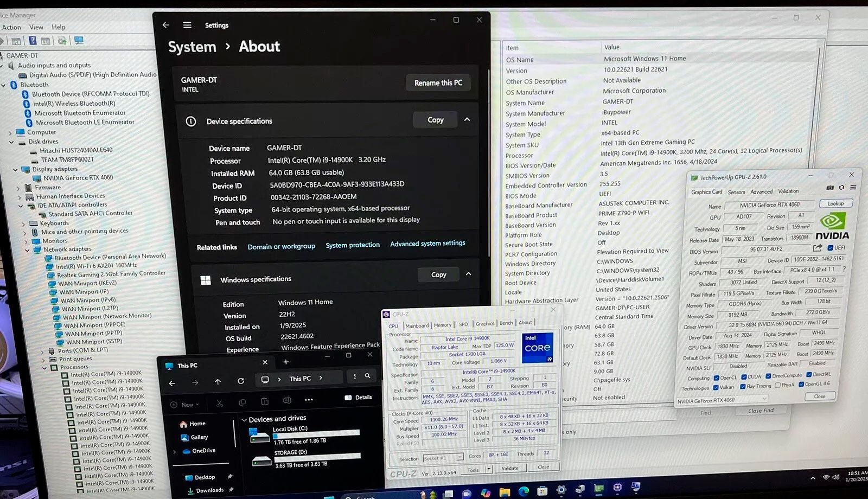Open the Socket #1 selection dropdown in CPU-Z
The image size is (868, 499).
(443, 458)
